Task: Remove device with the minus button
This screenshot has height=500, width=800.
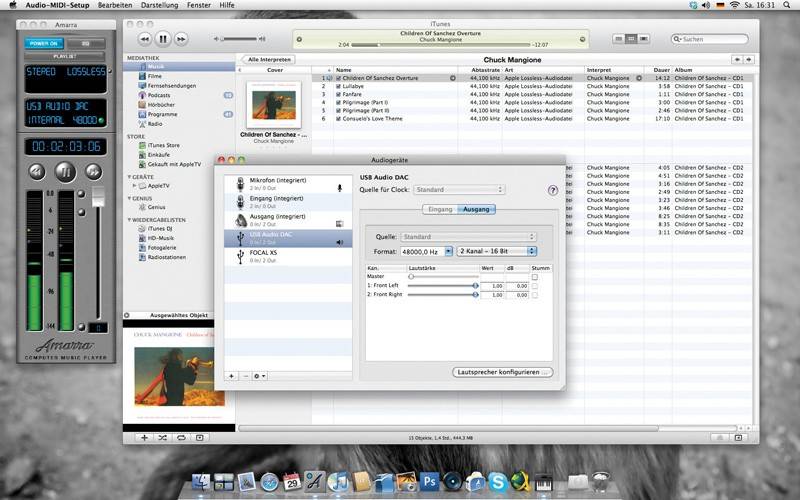Action: 245,376
